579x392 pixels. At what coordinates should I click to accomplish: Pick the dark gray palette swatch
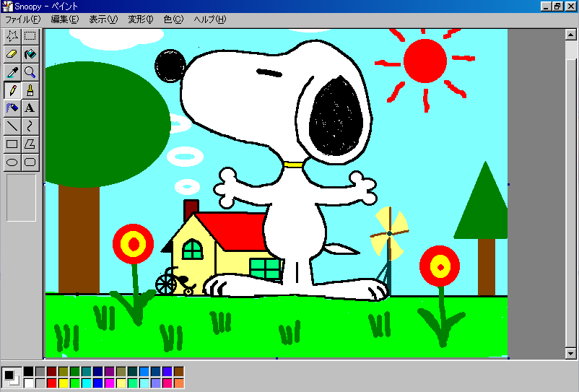(x=40, y=371)
